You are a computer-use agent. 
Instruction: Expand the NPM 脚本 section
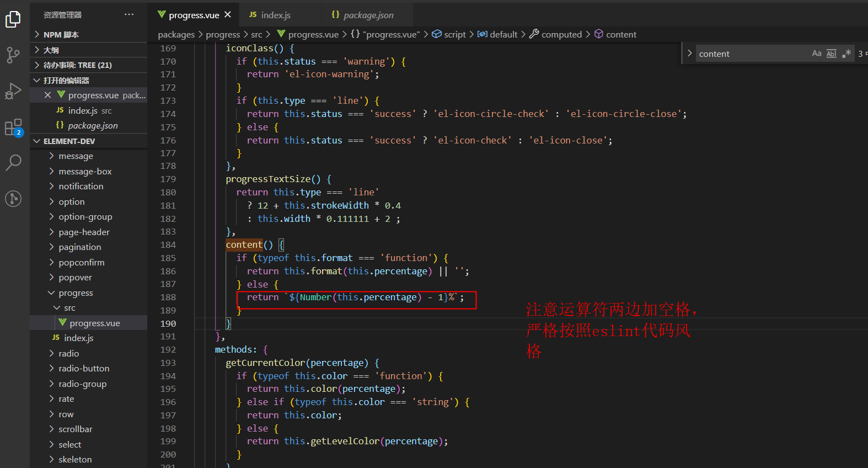88,34
